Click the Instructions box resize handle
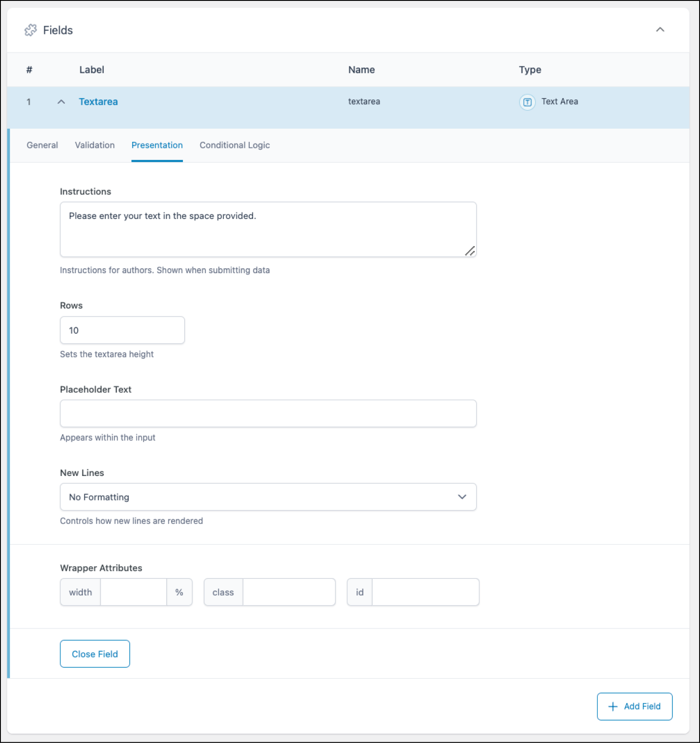The image size is (700, 743). (470, 251)
